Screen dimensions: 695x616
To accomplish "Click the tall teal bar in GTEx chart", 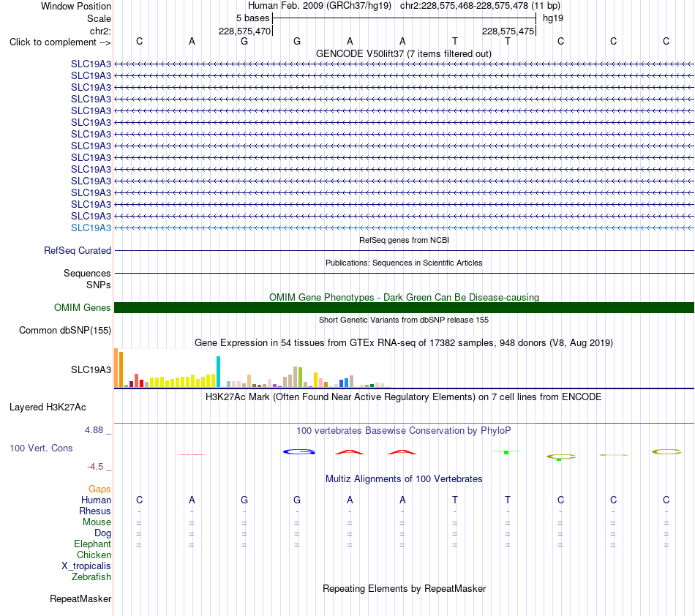I will [x=218, y=372].
